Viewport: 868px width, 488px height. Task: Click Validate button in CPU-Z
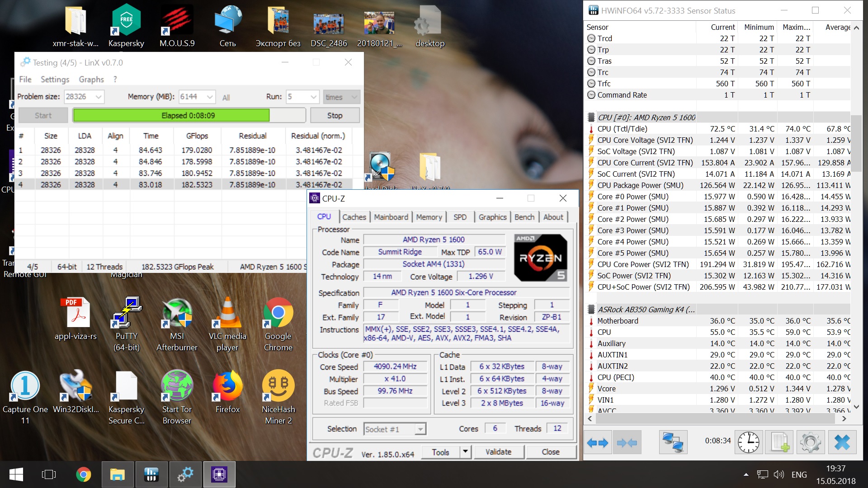[x=498, y=452]
